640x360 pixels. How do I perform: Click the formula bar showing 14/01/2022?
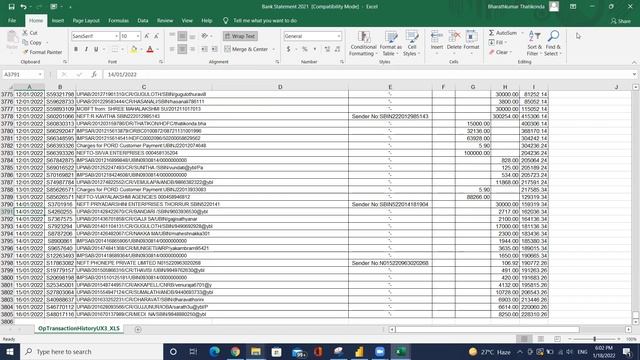click(x=367, y=74)
